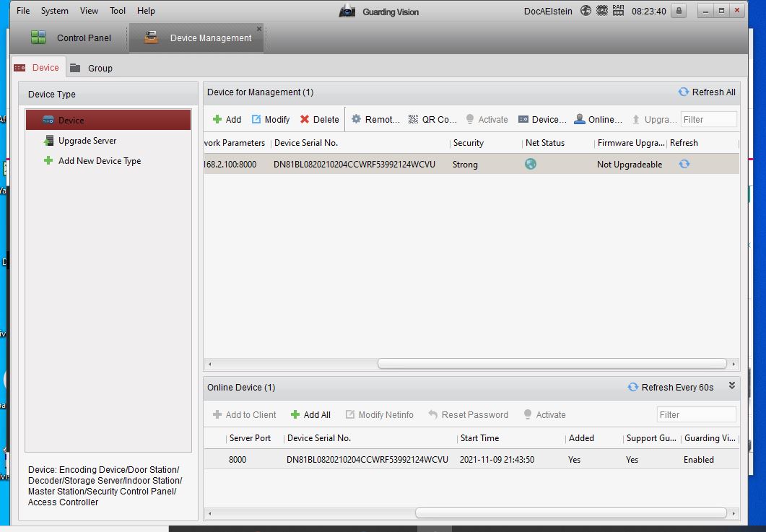Open Online user button

(598, 119)
